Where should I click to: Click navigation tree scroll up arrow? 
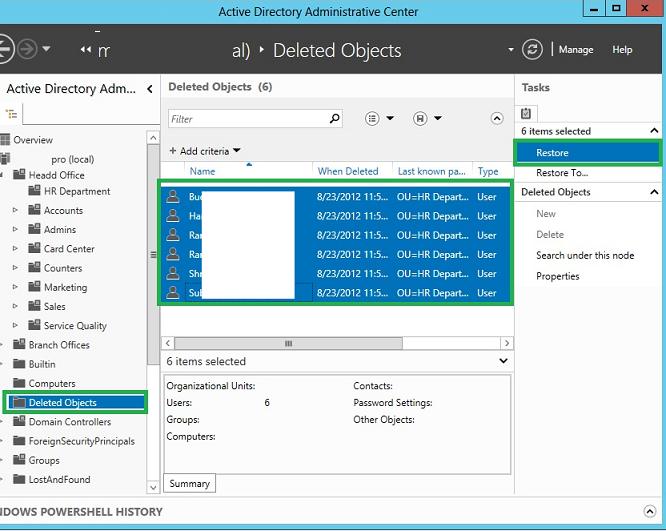click(153, 138)
